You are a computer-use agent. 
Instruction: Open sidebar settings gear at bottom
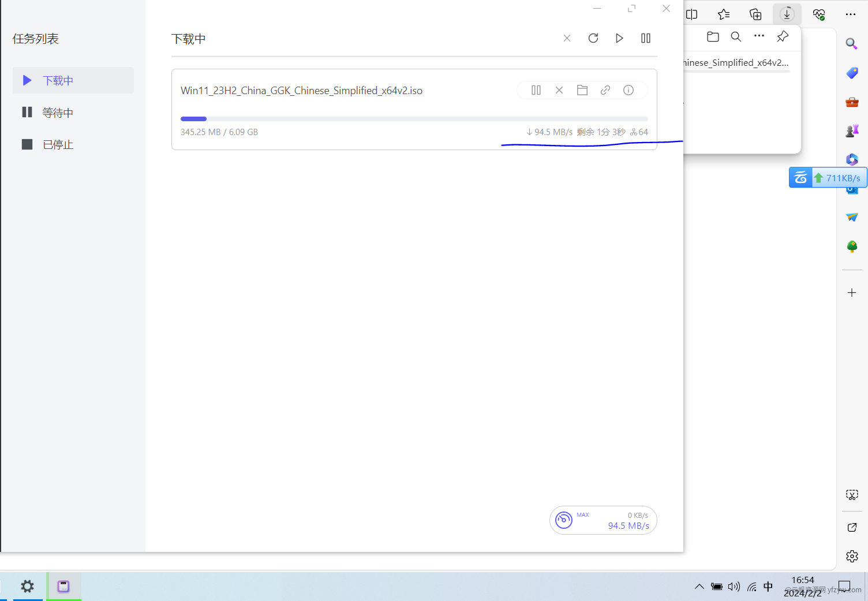tap(852, 556)
